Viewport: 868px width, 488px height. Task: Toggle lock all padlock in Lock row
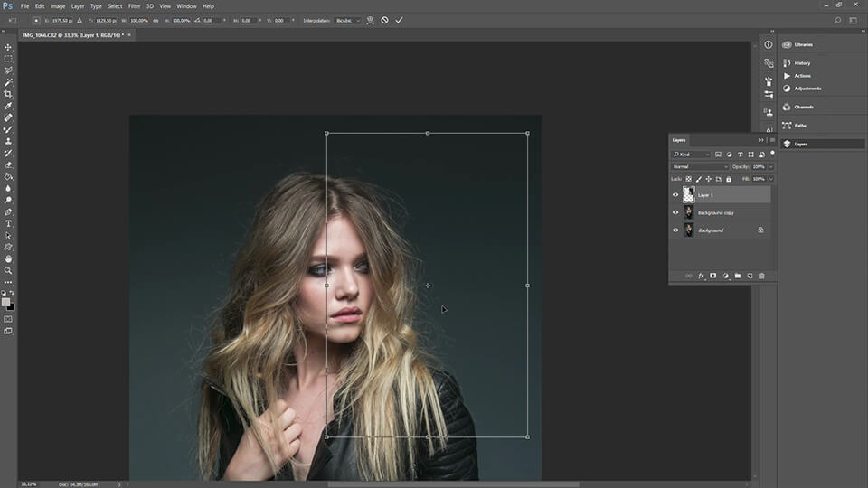pyautogui.click(x=729, y=179)
